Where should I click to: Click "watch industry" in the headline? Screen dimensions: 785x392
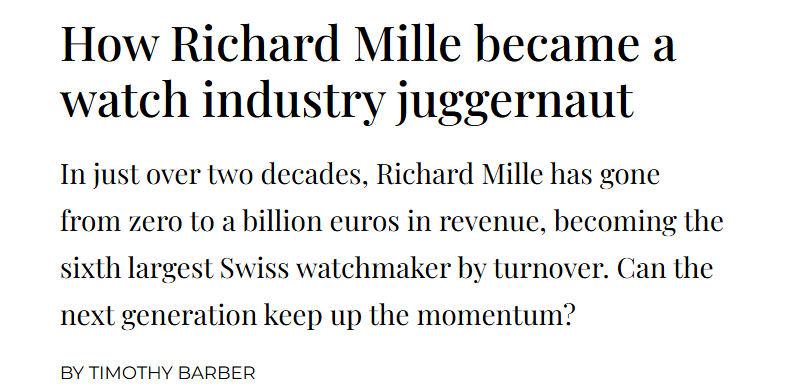click(x=223, y=100)
